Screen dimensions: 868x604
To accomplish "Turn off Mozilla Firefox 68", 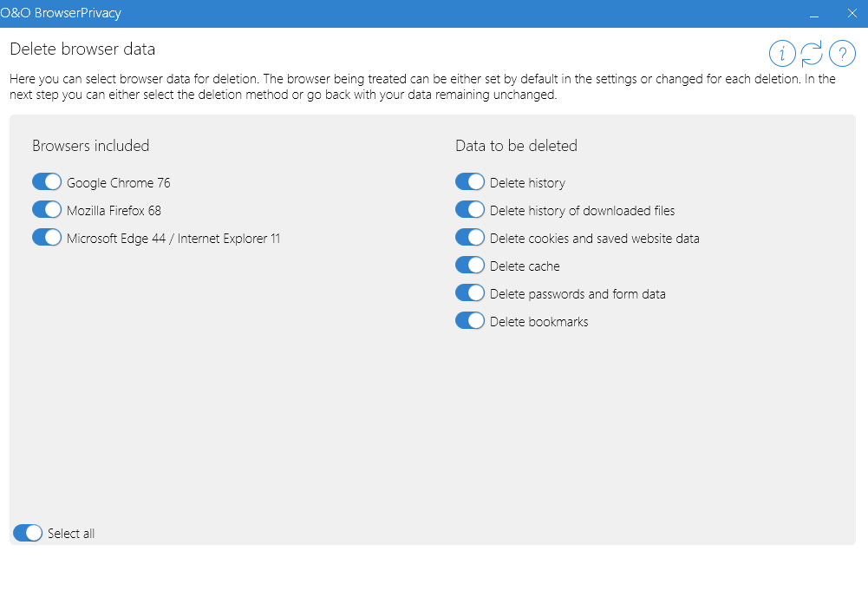I will [x=47, y=209].
